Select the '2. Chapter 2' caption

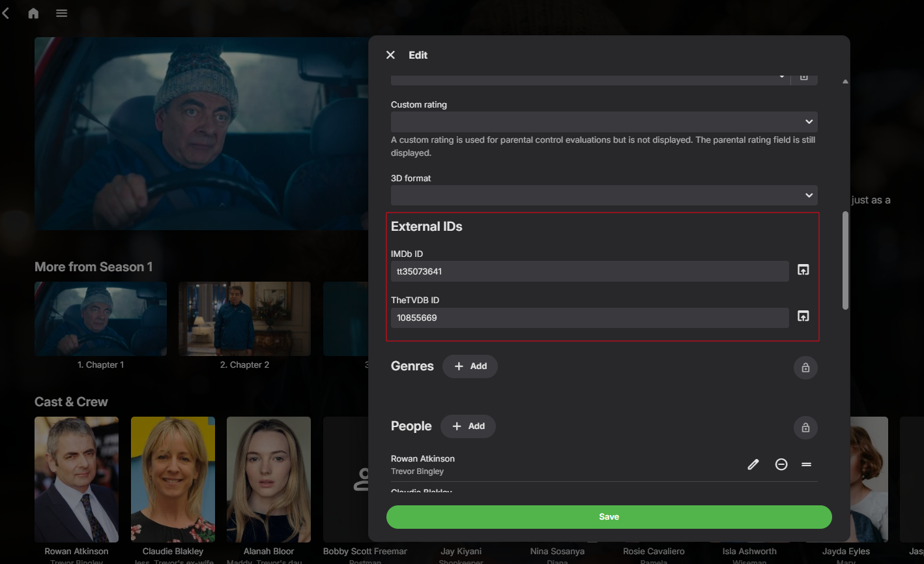244,365
